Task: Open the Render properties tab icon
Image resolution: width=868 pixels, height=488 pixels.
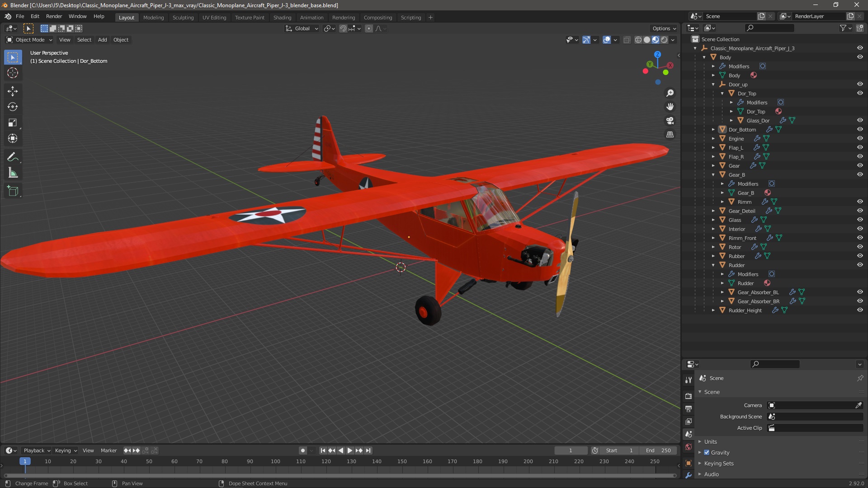Action: click(689, 396)
